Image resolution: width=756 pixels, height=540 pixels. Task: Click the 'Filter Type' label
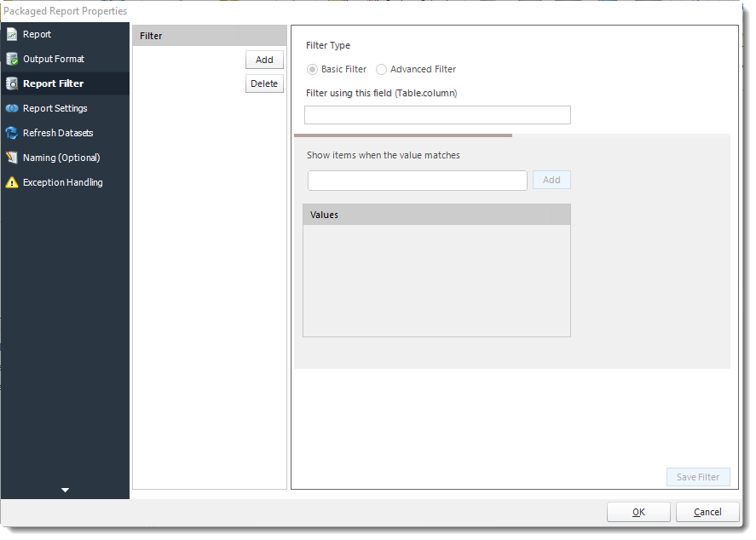[x=328, y=45]
